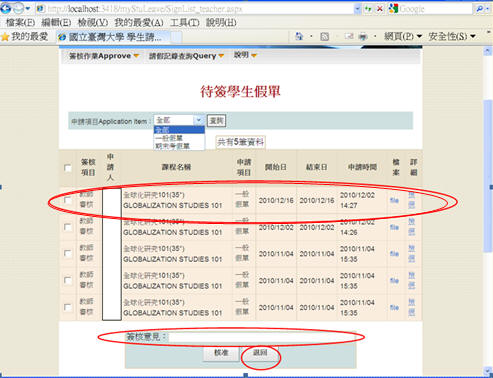The height and width of the screenshot is (378, 493).
Task: Choose 全部 in the dropdown list
Action: pos(179,130)
